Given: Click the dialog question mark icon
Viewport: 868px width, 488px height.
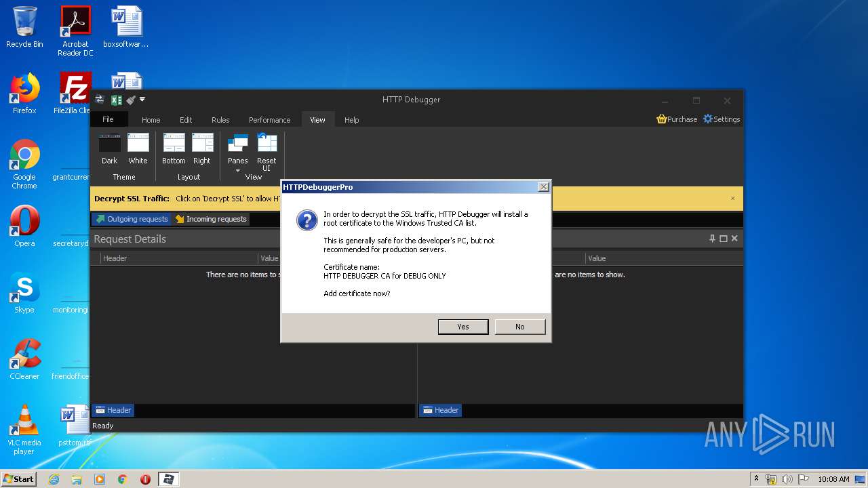Looking at the screenshot, I should (307, 220).
